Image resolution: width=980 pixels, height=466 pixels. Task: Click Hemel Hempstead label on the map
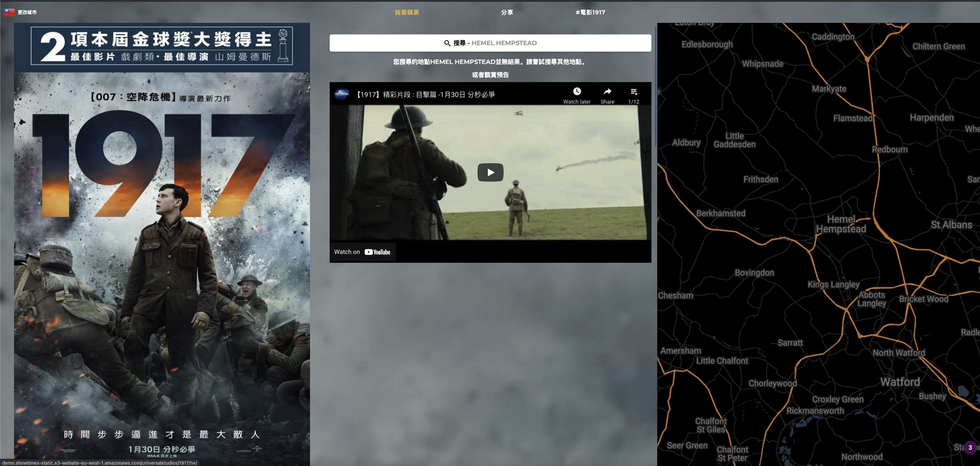[x=841, y=224]
